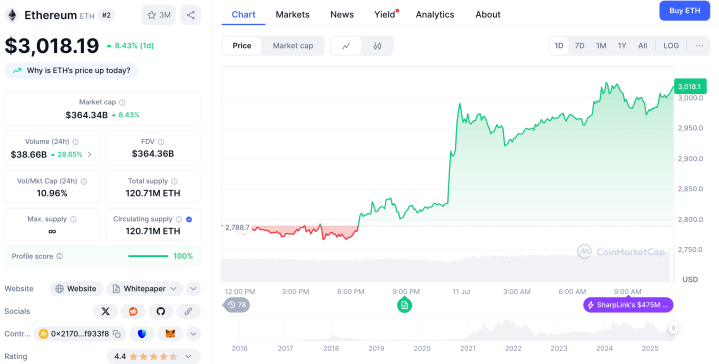The height and width of the screenshot is (364, 719).
Task: Copy the contract address 0x2170...f933f8
Action: 117,334
